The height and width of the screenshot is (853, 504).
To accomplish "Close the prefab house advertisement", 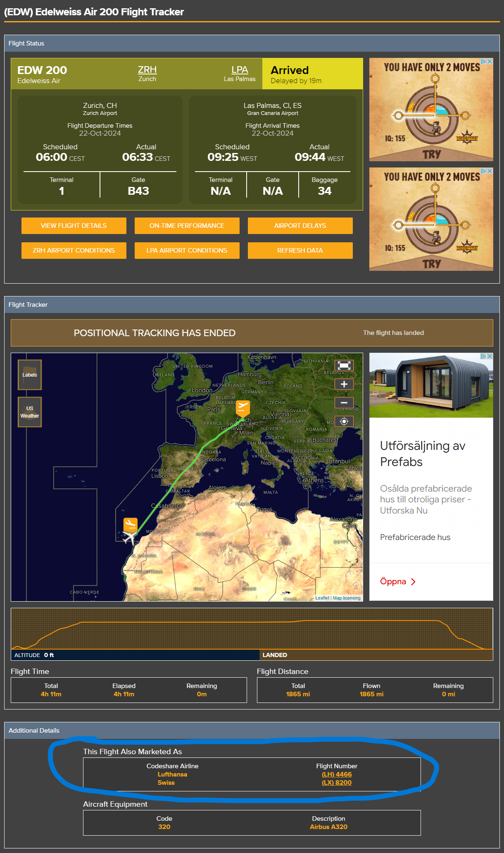I will pos(490,356).
